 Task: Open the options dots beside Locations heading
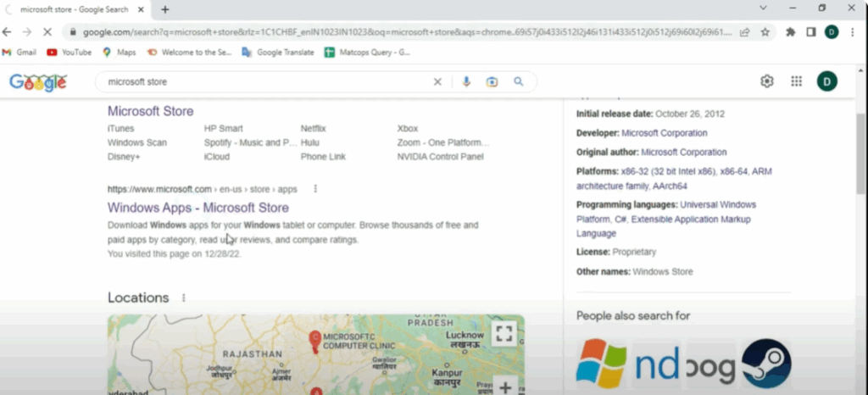pos(184,298)
